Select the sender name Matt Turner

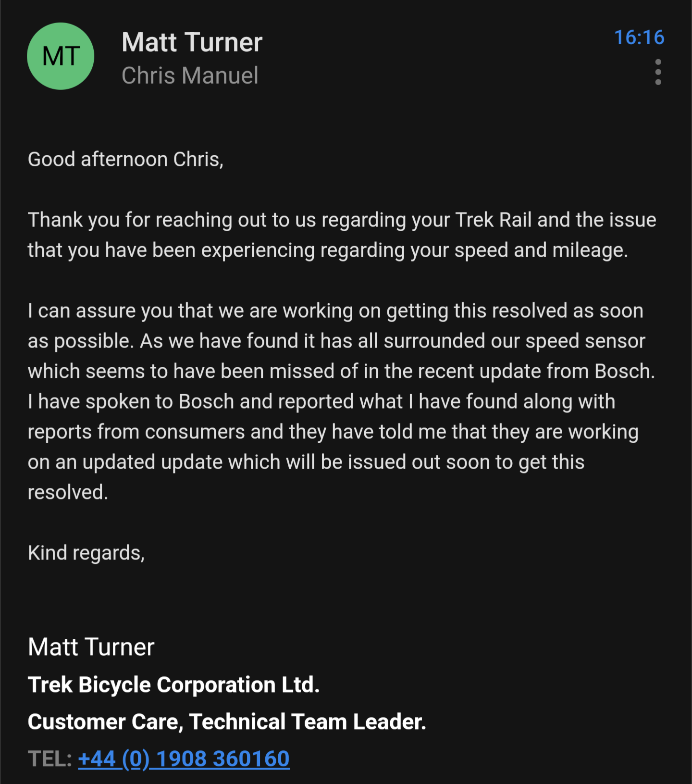192,42
